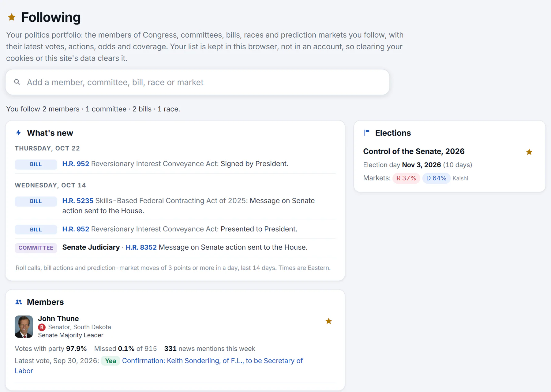Open H.R. 8352 bill link
The height and width of the screenshot is (392, 551).
pos(141,247)
